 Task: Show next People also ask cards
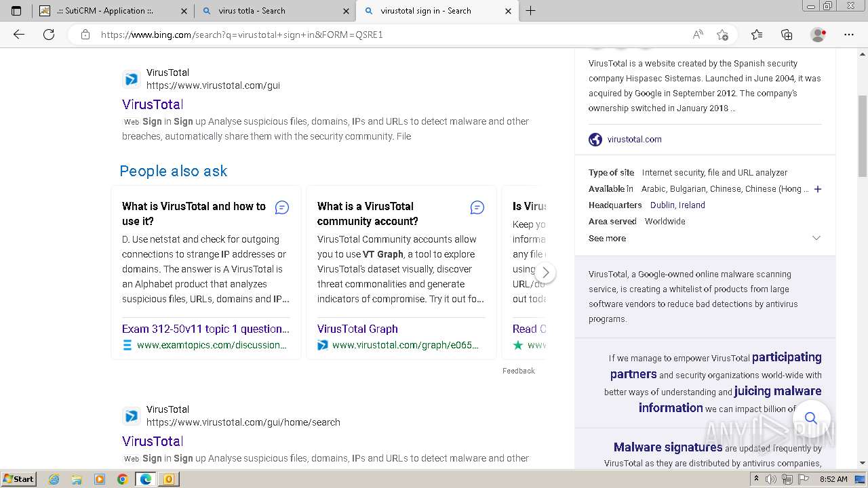point(545,273)
